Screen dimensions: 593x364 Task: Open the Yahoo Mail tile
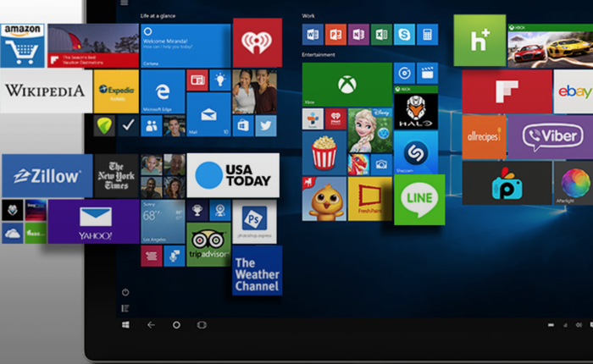(94, 221)
